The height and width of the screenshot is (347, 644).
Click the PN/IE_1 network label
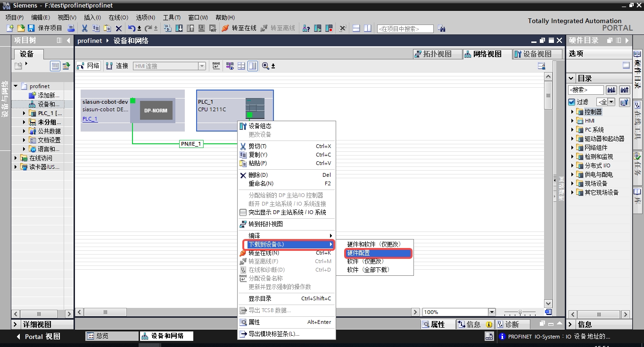click(191, 144)
